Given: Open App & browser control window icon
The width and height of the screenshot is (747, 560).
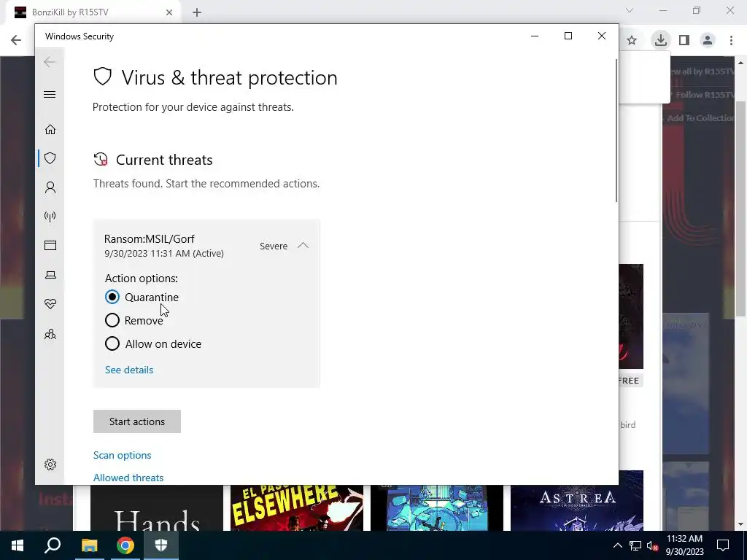Looking at the screenshot, I should click(x=50, y=245).
